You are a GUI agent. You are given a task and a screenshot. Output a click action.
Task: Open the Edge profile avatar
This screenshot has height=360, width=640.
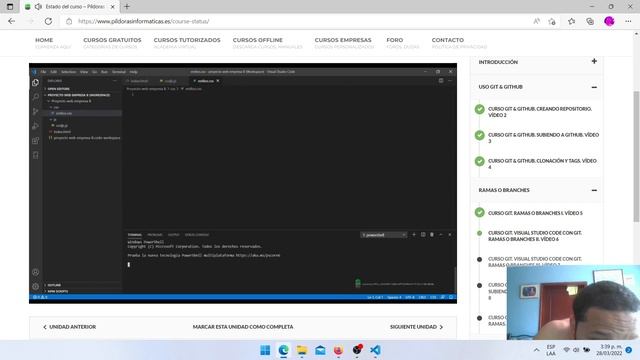click(609, 21)
